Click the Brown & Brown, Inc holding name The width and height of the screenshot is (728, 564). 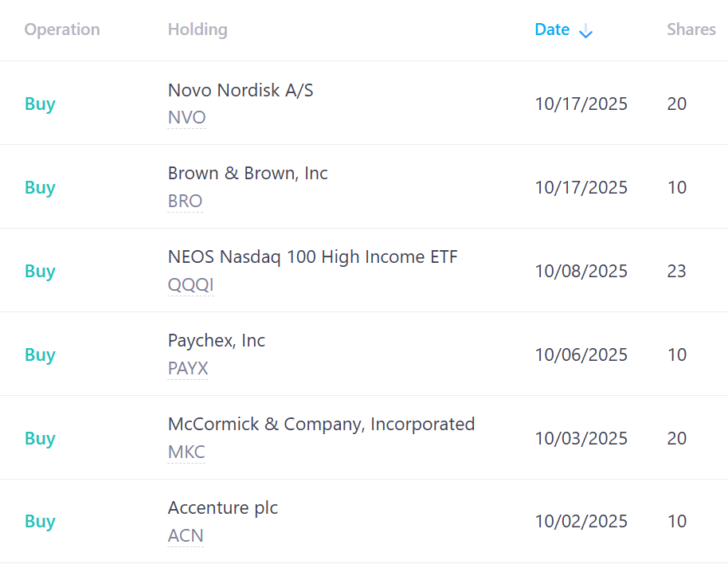click(x=248, y=174)
